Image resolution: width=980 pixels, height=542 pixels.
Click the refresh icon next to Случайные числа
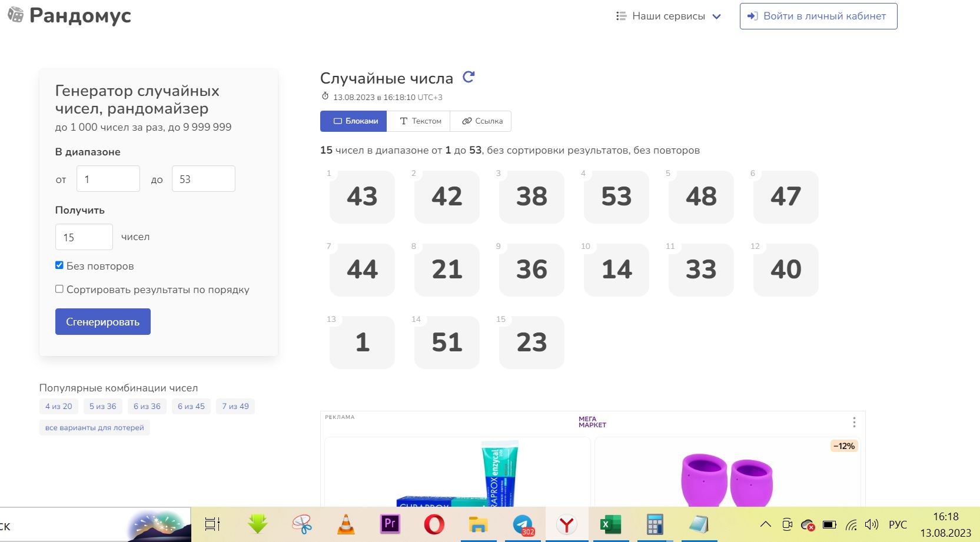point(469,77)
